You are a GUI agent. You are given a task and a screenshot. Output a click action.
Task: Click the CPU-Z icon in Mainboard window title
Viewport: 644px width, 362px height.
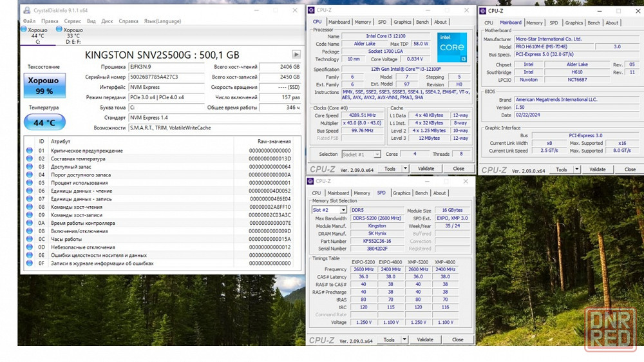[483, 11]
